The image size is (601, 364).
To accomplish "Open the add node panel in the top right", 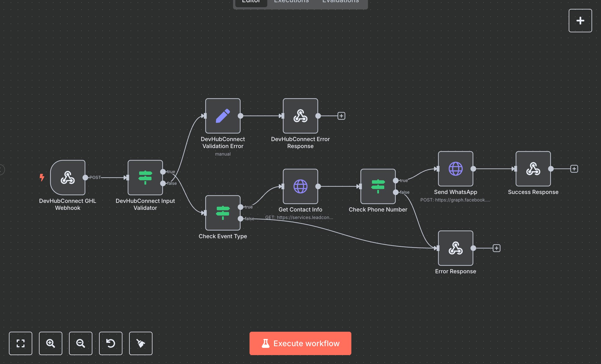I will [580, 21].
